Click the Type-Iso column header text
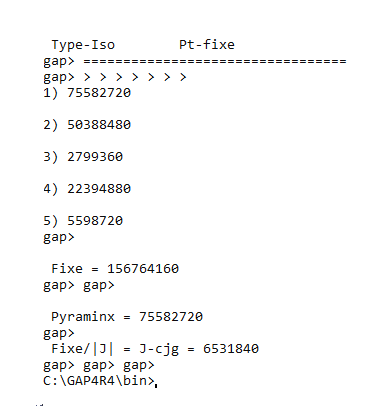Image resolution: width=374 pixels, height=406 pixels. [x=83, y=45]
